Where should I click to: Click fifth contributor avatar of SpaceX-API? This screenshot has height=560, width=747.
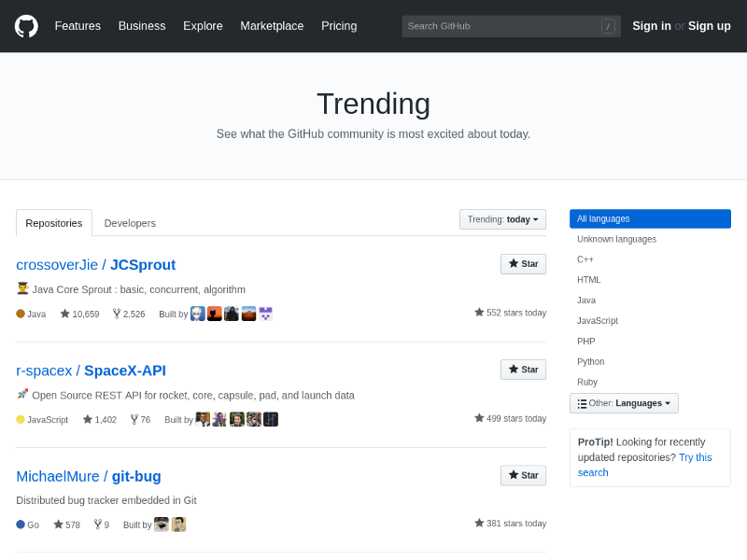point(271,419)
